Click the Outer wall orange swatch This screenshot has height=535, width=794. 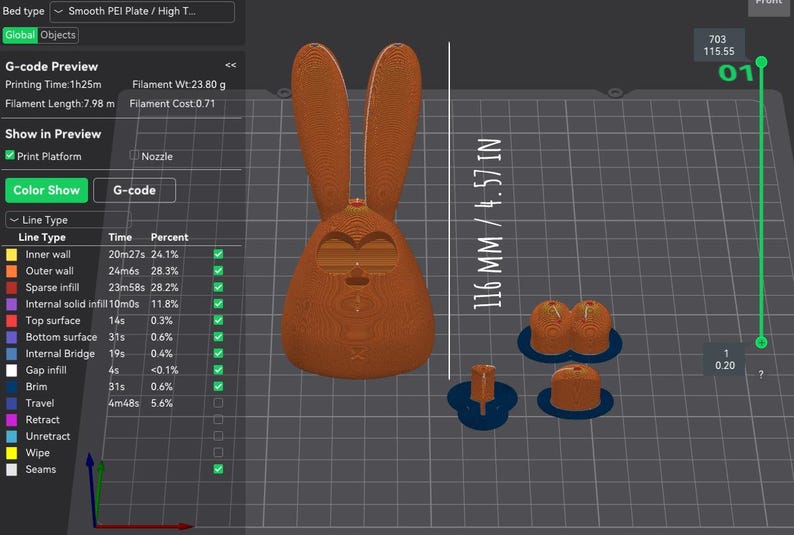[x=11, y=271]
